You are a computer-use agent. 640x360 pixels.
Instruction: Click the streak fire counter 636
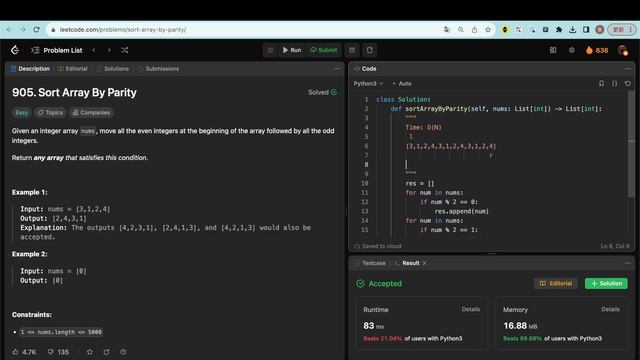point(597,50)
